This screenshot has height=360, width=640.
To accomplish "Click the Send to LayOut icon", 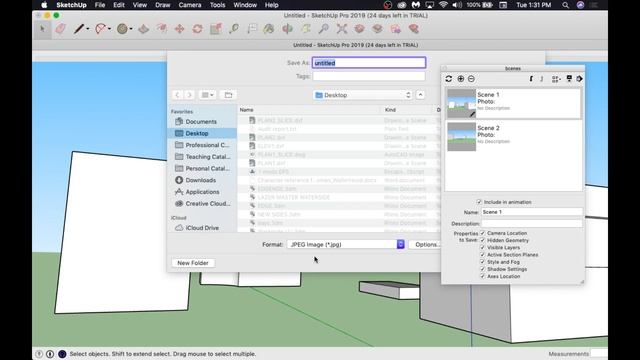I will click(396, 29).
